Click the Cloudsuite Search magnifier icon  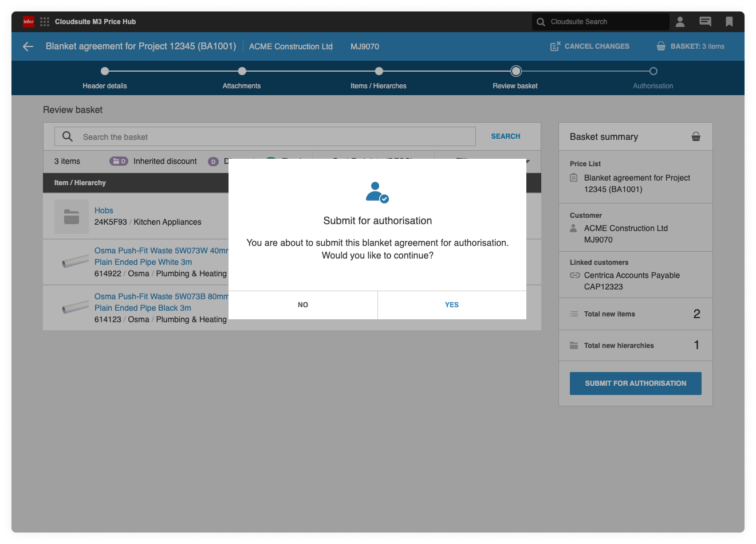pyautogui.click(x=541, y=22)
